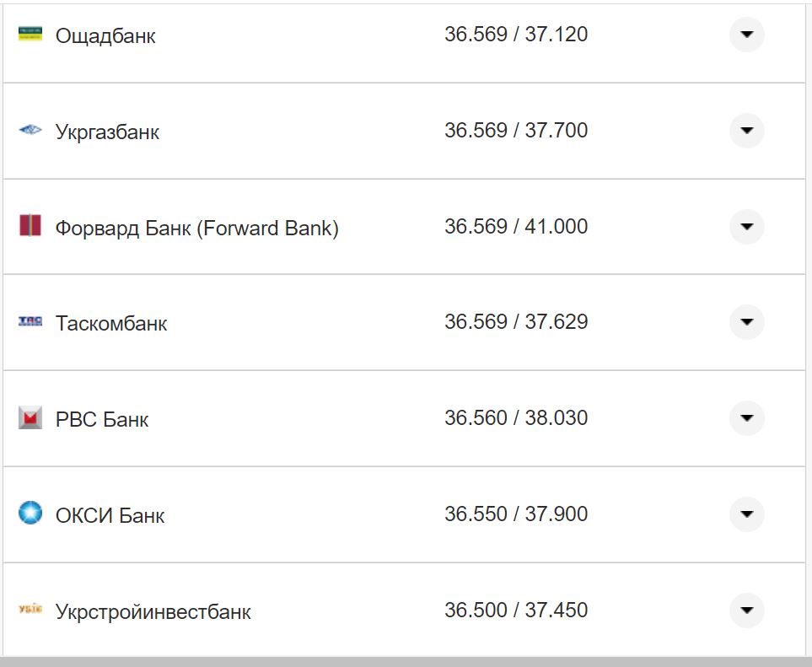Click the ОКСИ Банк blue logo
This screenshot has height=667, width=812.
[30, 514]
